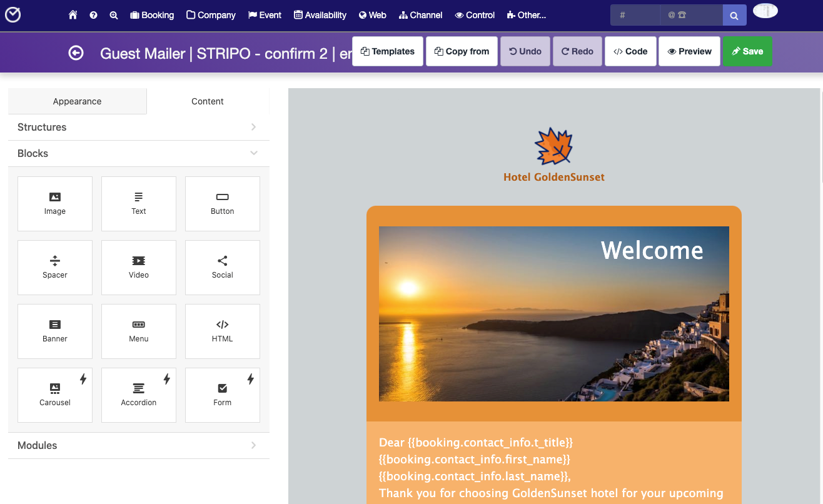Image resolution: width=823 pixels, height=504 pixels.
Task: Click the Redo button
Action: 577,51
